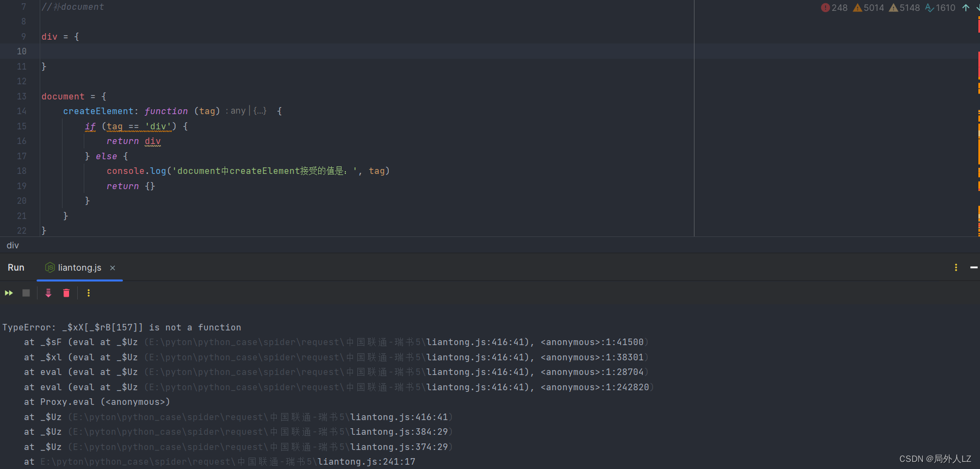Click the Node.js icon on liantong.js tab
Image resolution: width=980 pixels, height=469 pixels.
50,267
